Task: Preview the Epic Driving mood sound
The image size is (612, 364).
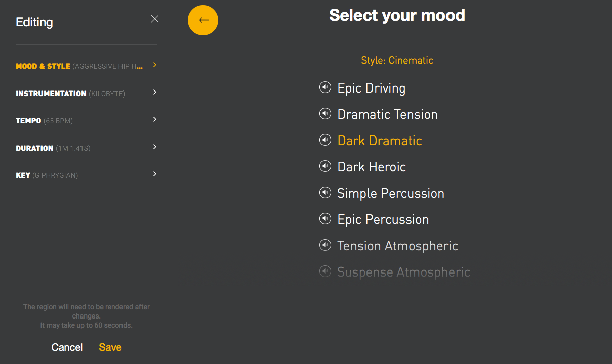Action: click(325, 87)
